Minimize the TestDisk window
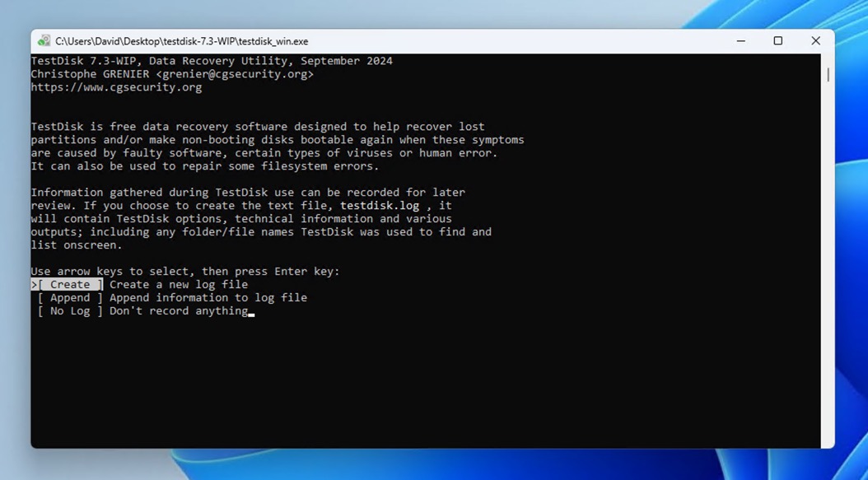868x480 pixels. pos(740,40)
